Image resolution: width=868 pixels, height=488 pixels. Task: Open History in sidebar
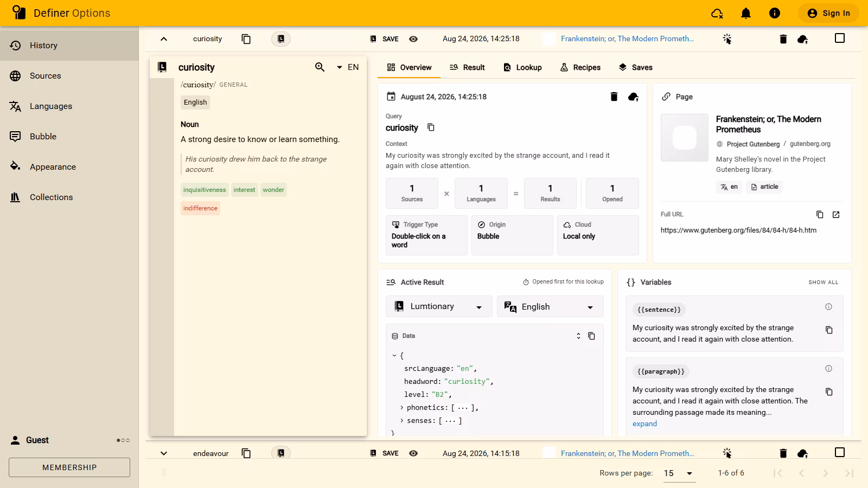click(69, 46)
